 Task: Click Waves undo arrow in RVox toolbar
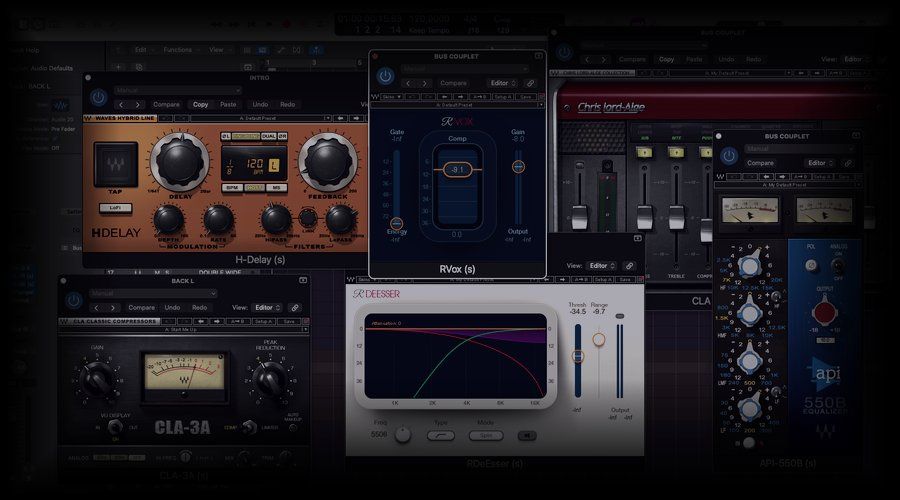[x=444, y=97]
